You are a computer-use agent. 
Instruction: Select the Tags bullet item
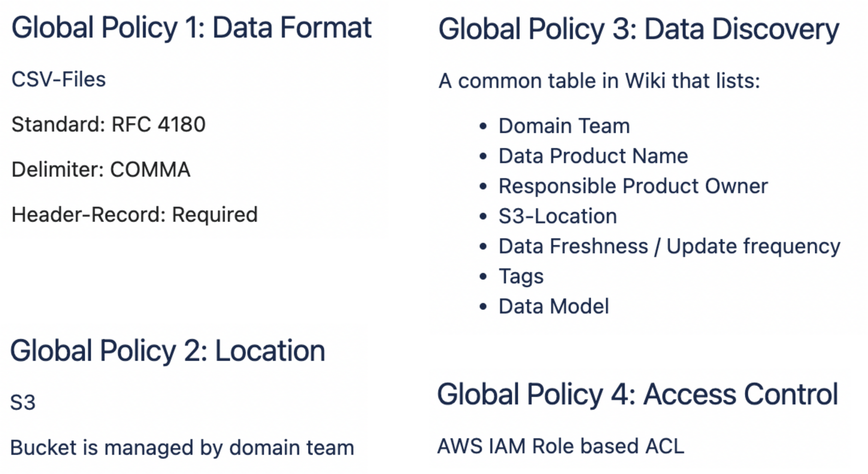point(521,276)
